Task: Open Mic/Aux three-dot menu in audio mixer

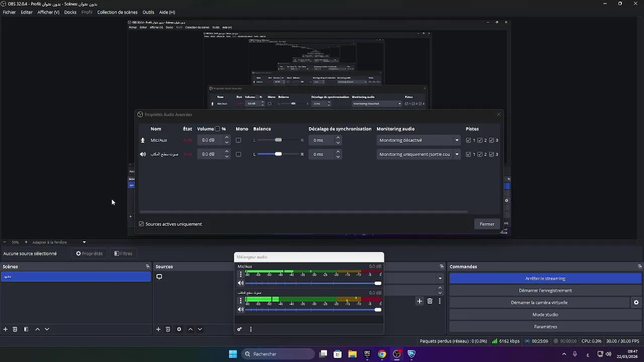Action: [240, 274]
